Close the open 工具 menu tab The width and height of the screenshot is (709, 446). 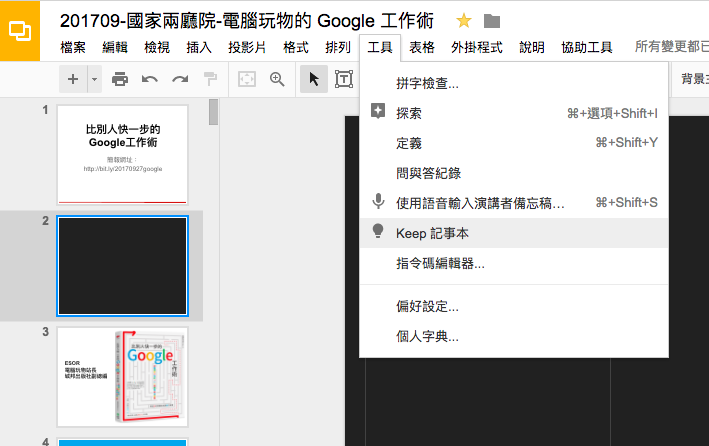pyautogui.click(x=380, y=47)
